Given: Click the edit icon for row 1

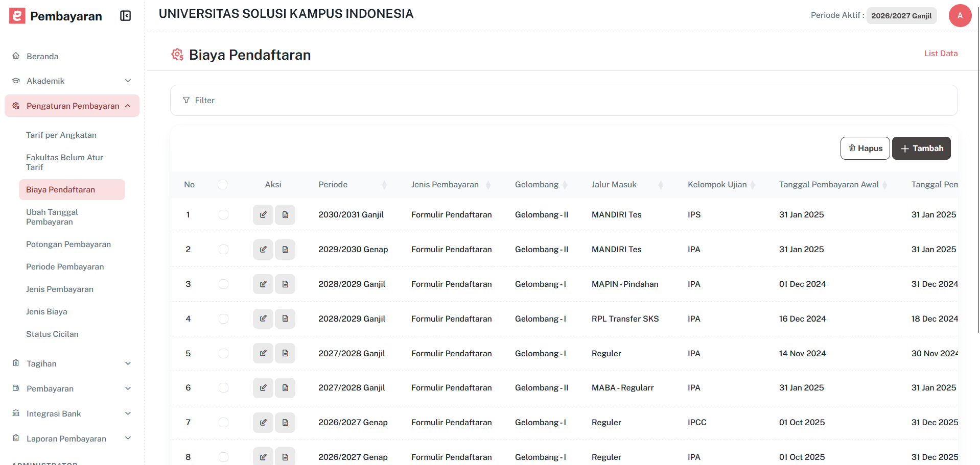Looking at the screenshot, I should 263,215.
